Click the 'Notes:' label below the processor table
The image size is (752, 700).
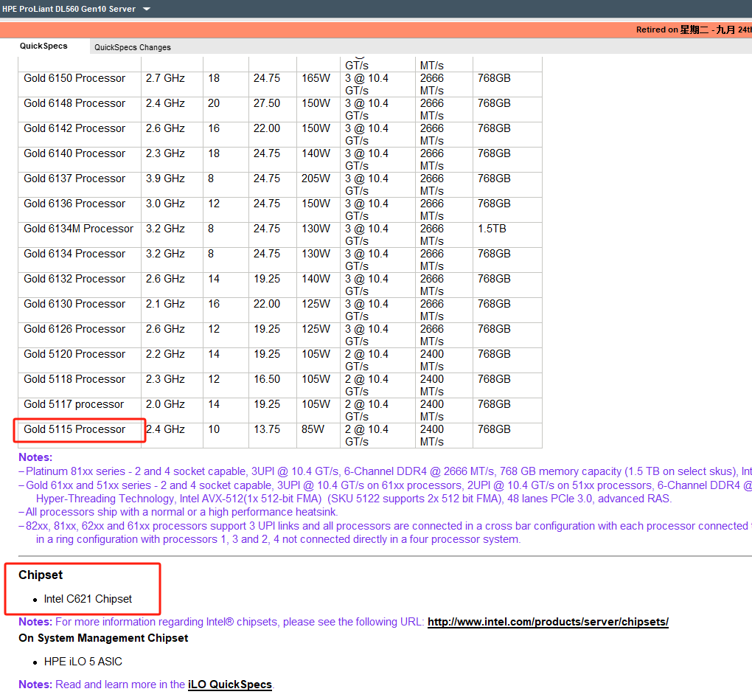coord(35,457)
